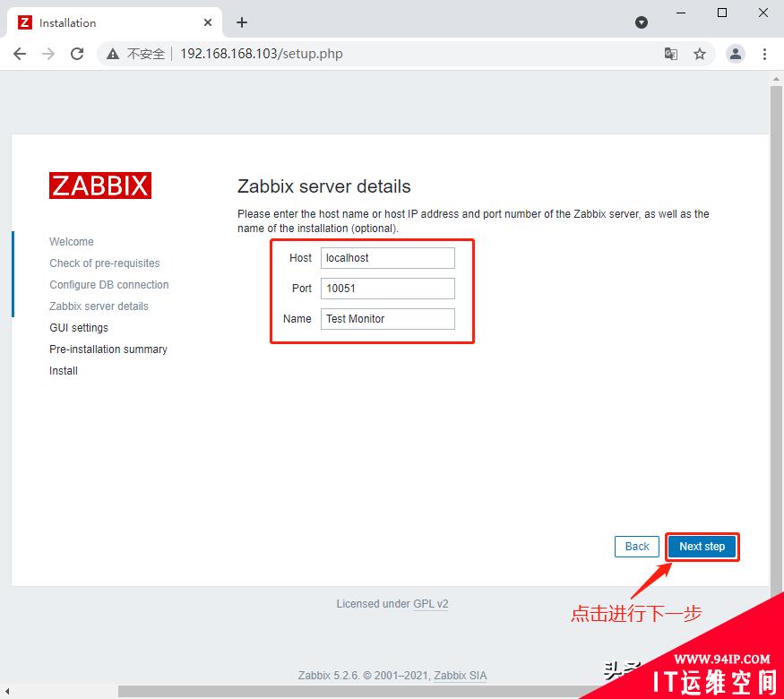Open the Google Translate page icon
The width and height of the screenshot is (784, 699).
click(671, 54)
